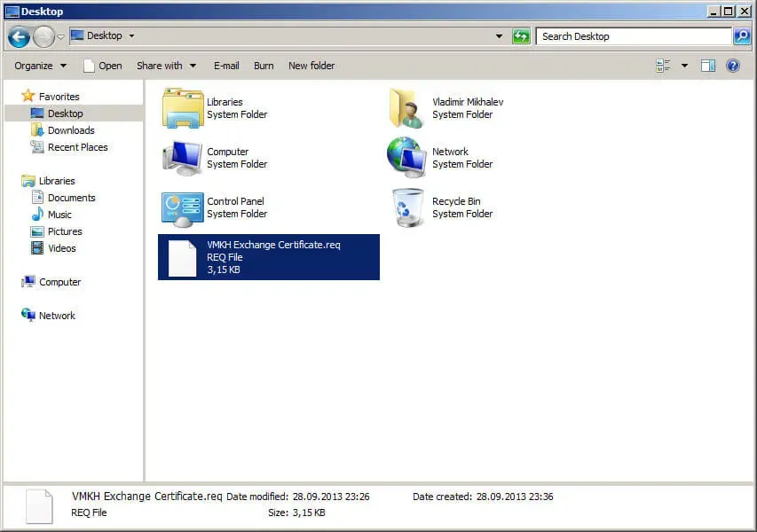The image size is (757, 532).
Task: Click the Size value 3,15 KB in details pane
Action: coord(309,512)
